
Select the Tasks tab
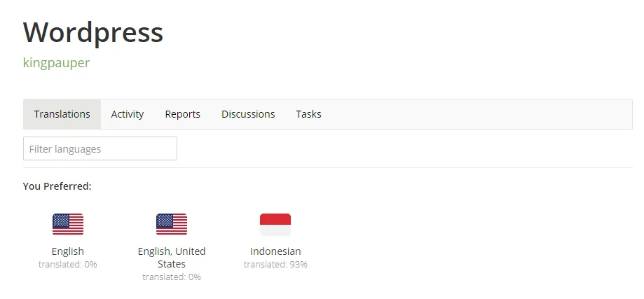308,114
